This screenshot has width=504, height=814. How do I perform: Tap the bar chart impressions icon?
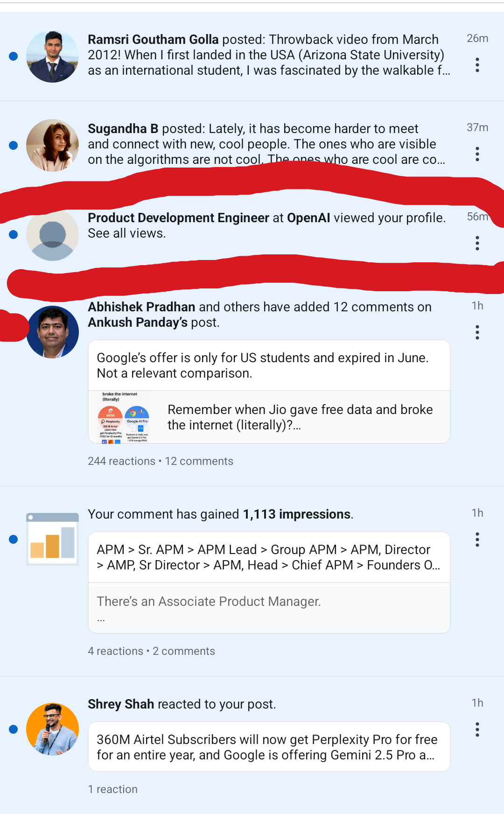click(x=52, y=539)
